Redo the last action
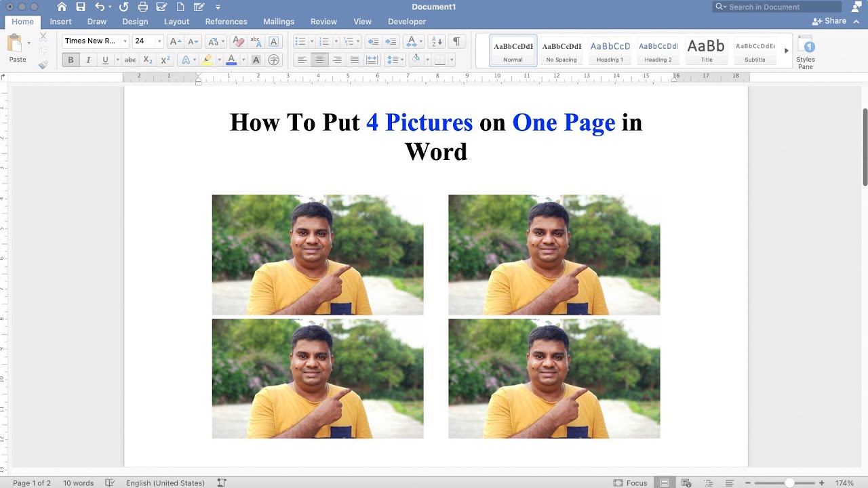Viewport: 868px width, 488px height. (123, 7)
